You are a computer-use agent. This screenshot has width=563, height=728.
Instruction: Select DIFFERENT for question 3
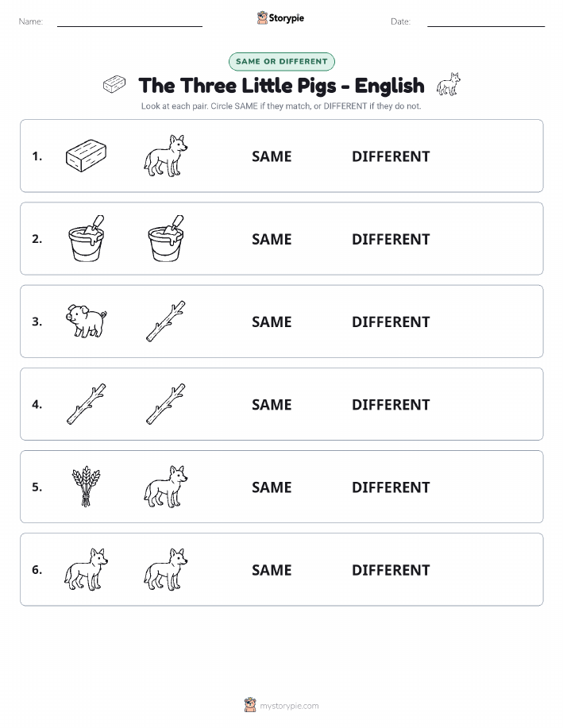tap(391, 322)
